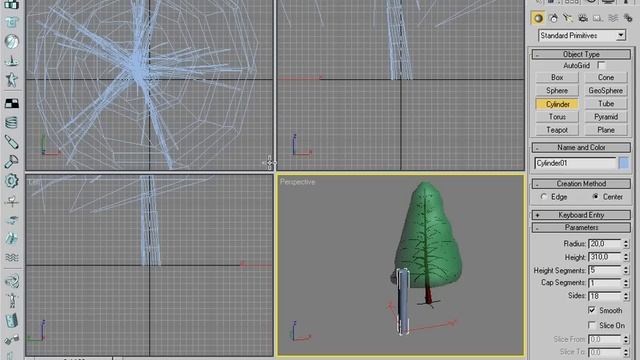This screenshot has width=640, height=360.
Task: Click the slanted capsule tube icon
Action: pyautogui.click(x=11, y=142)
